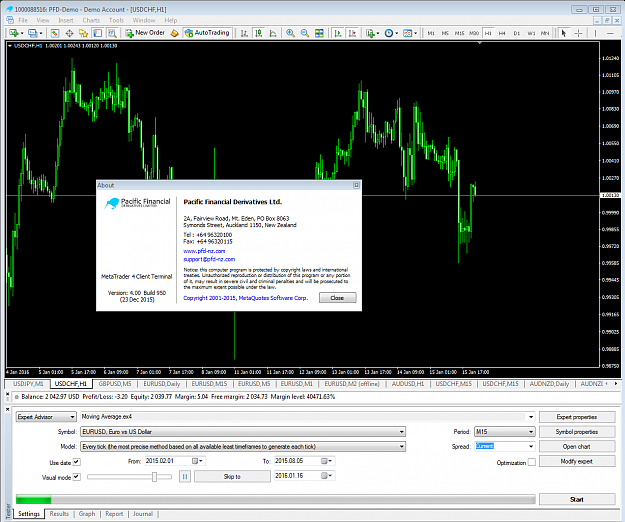Open the Indicators list icon
This screenshot has height=522, width=625.
(371, 33)
